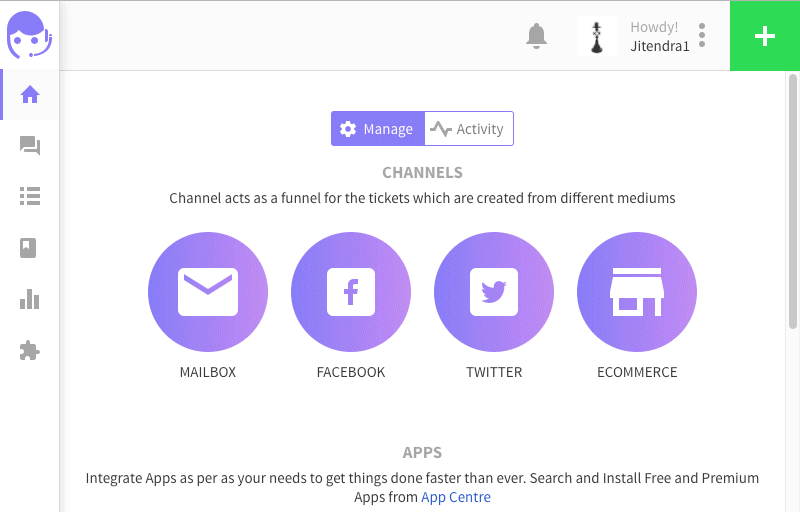Open the Facebook channel icon
The image size is (800, 512).
coord(351,292)
